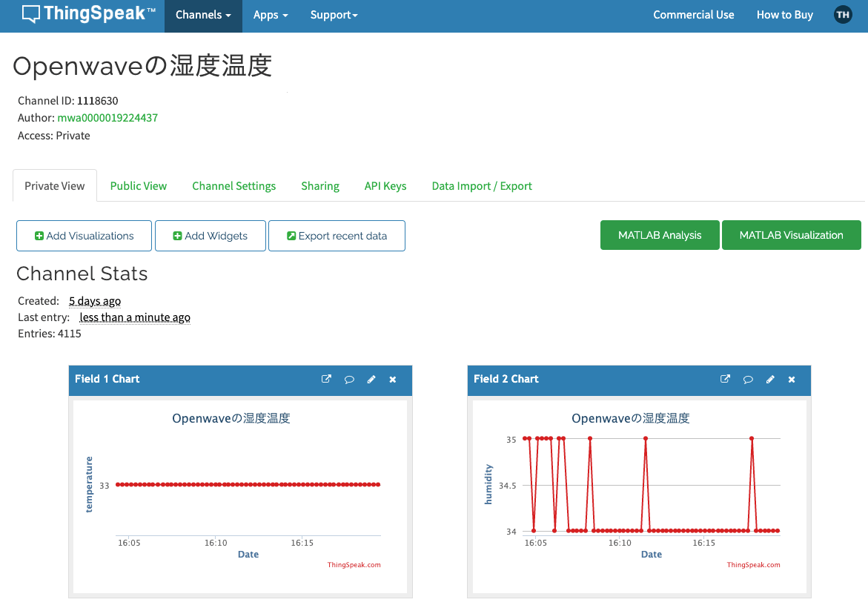The height and width of the screenshot is (608, 868).
Task: Click the Access: Private text
Action: [x=53, y=136]
